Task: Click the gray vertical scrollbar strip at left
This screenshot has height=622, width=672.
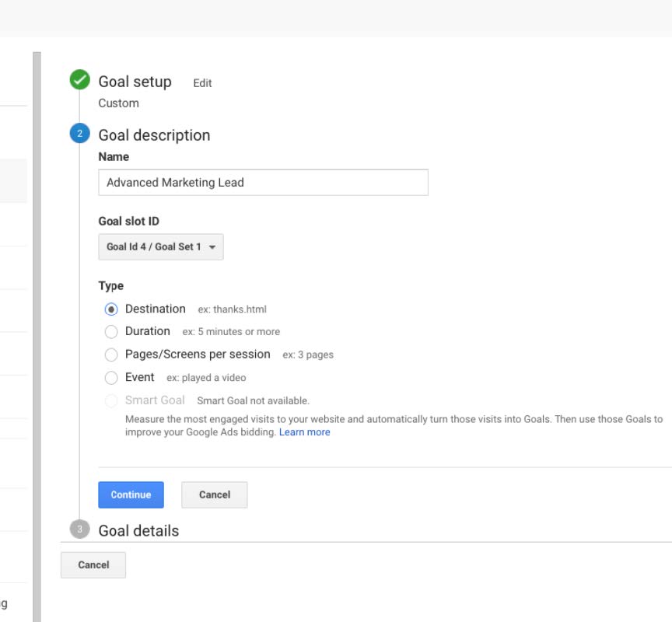Action: (x=37, y=337)
